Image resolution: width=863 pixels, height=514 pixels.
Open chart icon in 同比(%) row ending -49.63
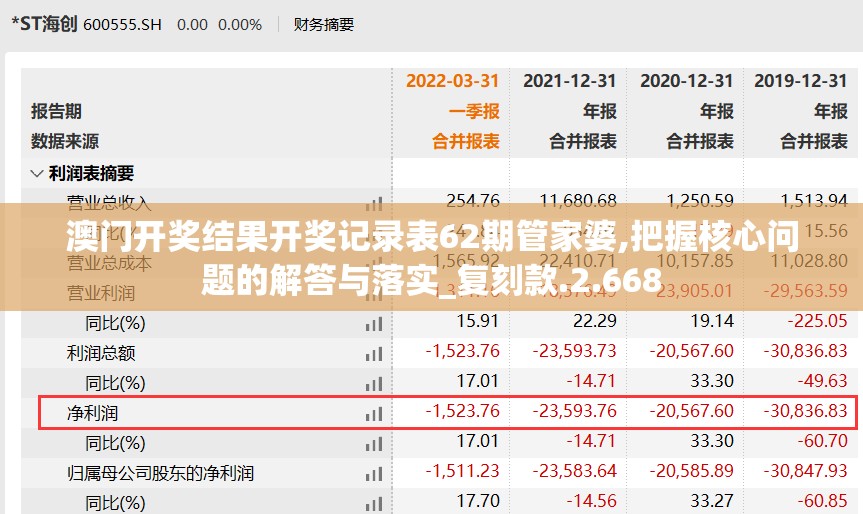(374, 384)
